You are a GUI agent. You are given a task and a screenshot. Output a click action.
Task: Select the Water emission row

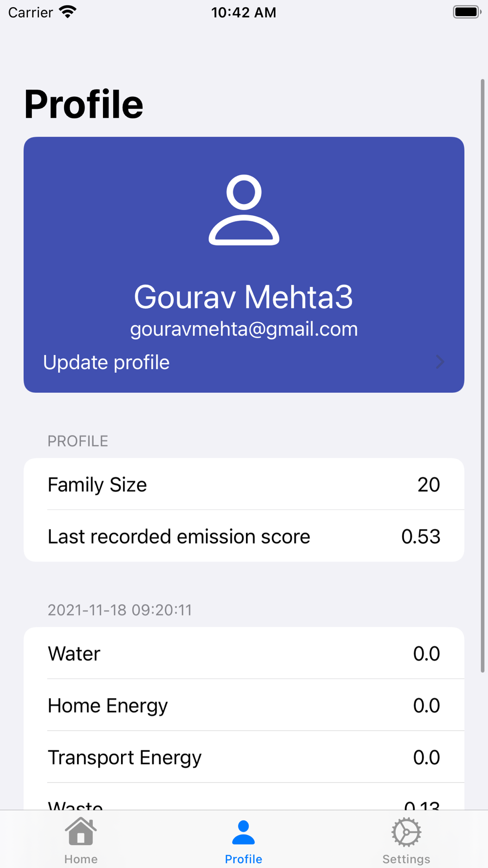[244, 653]
